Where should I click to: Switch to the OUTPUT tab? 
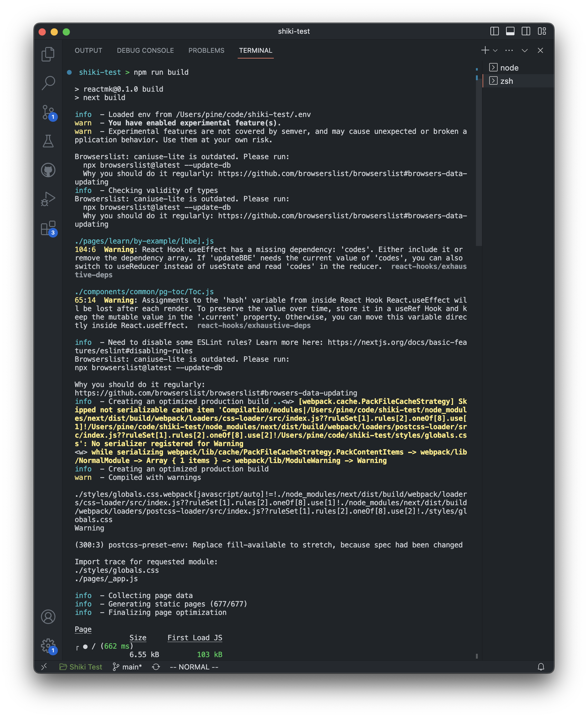tap(88, 50)
